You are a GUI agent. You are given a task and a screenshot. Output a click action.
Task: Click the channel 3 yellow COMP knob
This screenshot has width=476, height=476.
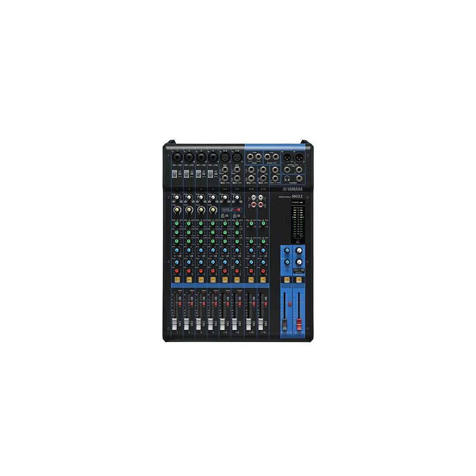tap(201, 209)
